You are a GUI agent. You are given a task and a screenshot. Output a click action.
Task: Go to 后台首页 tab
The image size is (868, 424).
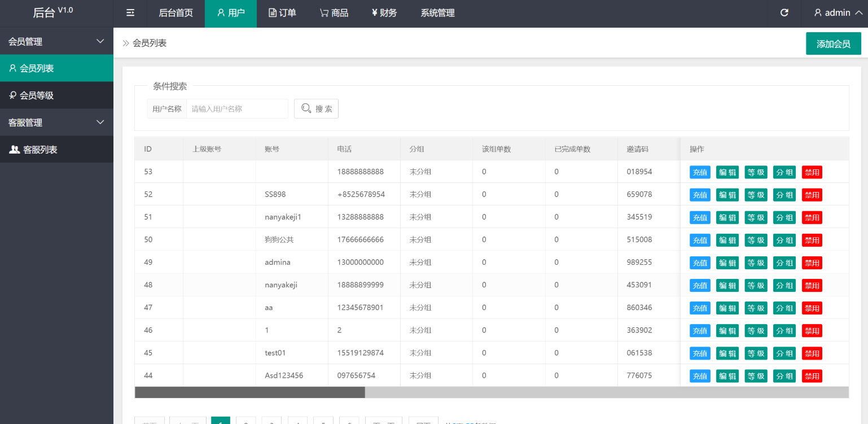[176, 13]
